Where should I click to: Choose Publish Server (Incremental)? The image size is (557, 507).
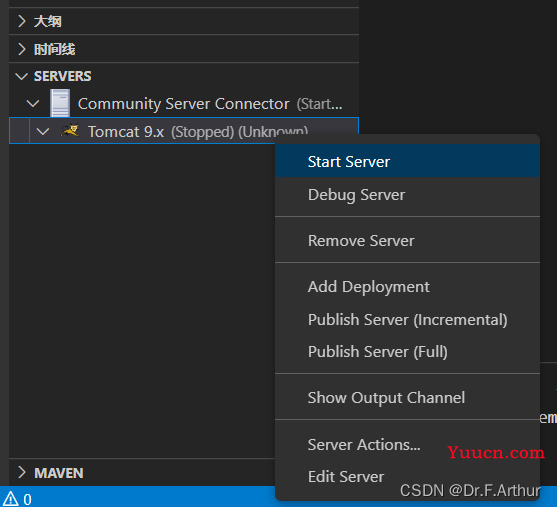coord(407,319)
